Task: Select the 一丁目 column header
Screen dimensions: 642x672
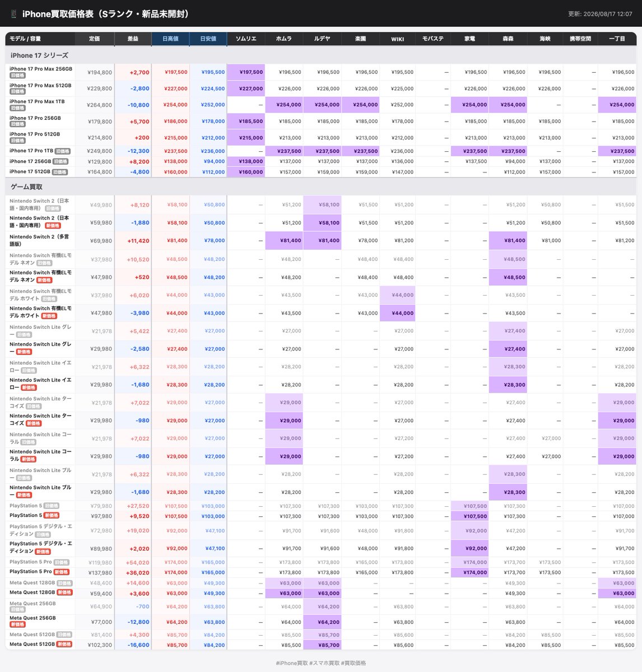Action: 617,39
